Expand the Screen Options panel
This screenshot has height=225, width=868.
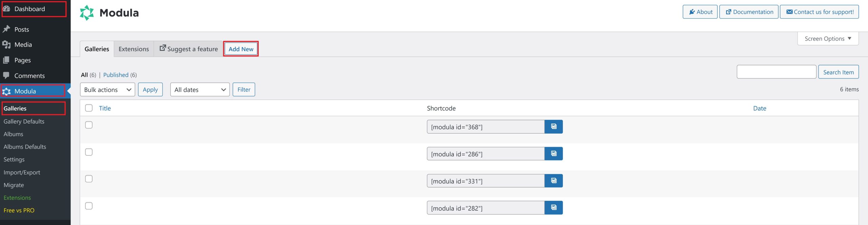tap(828, 39)
